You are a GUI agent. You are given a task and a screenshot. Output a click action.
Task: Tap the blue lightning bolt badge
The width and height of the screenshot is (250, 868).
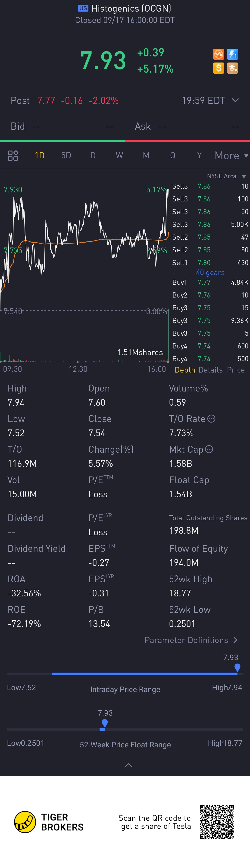(x=232, y=54)
